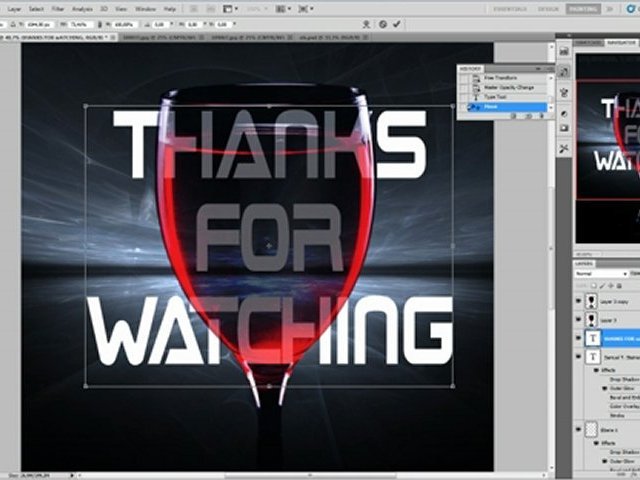
Task: Open the scissors-like icon panel in dock
Action: coord(564,148)
